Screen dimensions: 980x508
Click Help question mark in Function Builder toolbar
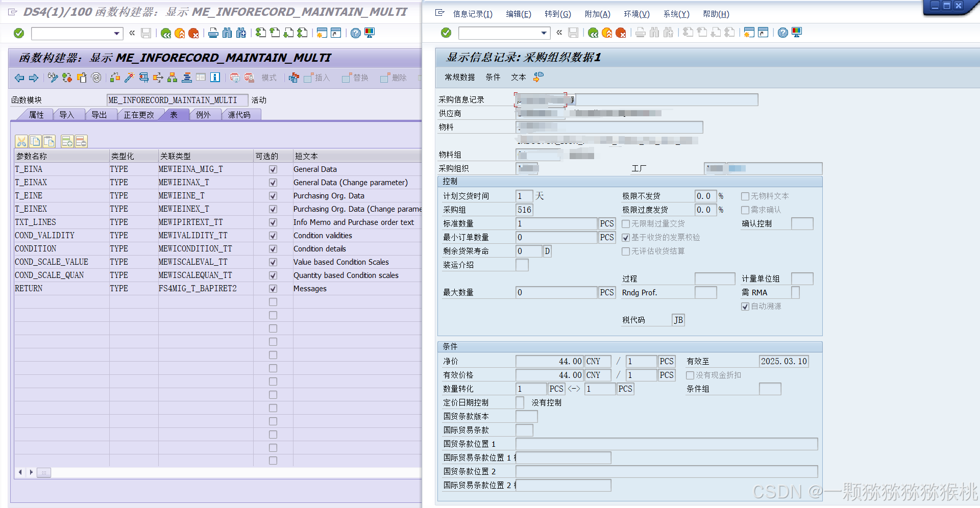[356, 33]
